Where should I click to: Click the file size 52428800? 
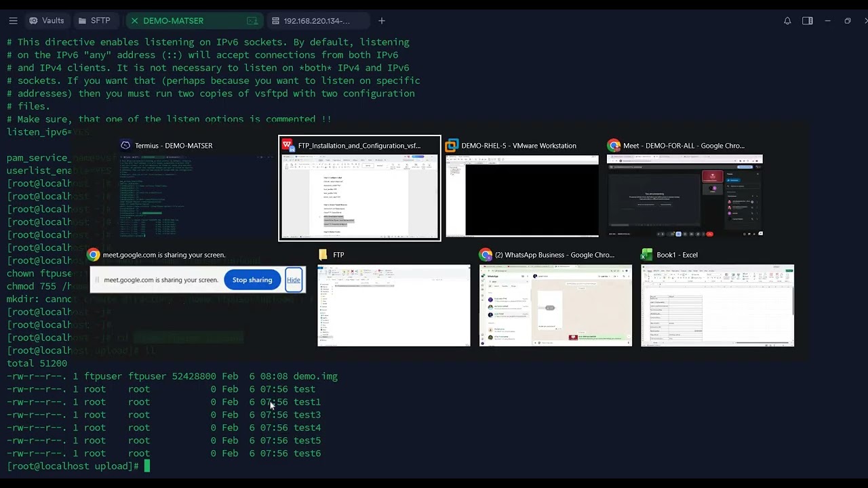(194, 376)
